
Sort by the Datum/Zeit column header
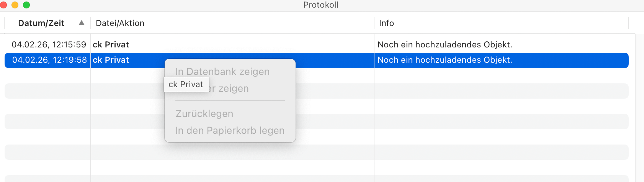[41, 23]
